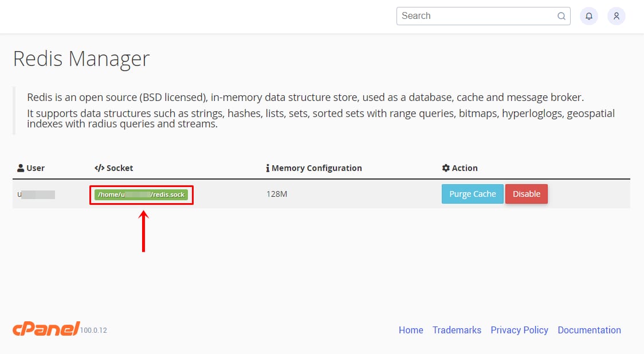Viewport: 644px width, 354px height.
Task: Open the Privacy Policy link
Action: (x=519, y=330)
